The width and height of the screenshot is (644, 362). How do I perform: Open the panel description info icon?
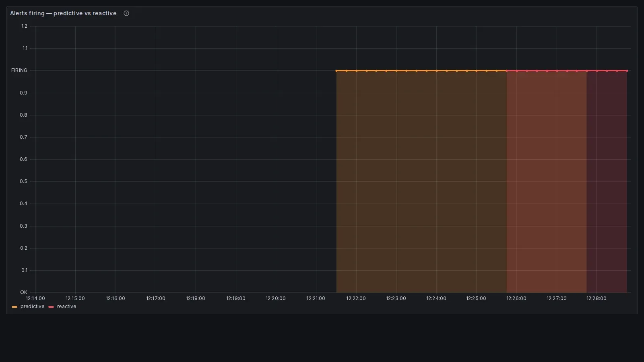126,13
